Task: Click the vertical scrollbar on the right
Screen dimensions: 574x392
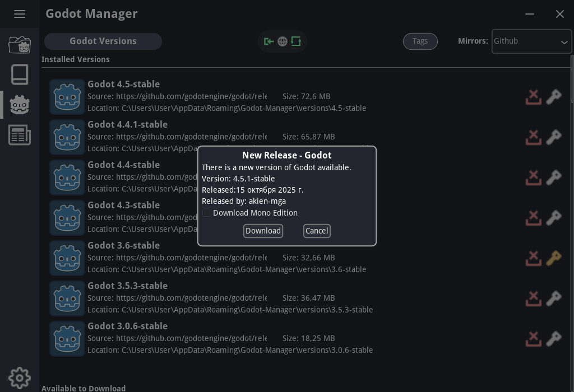Action: click(x=572, y=78)
